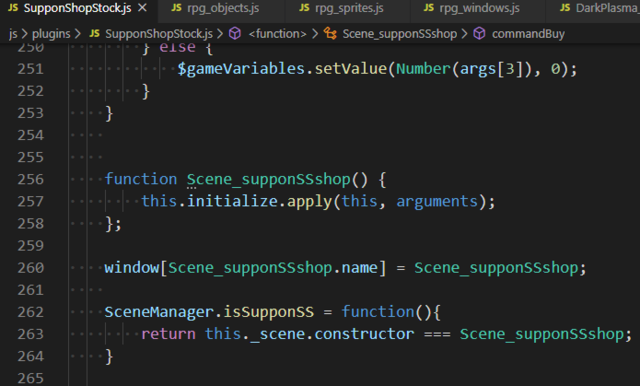Expand the chevron after the js breadcrumb

tap(25, 34)
